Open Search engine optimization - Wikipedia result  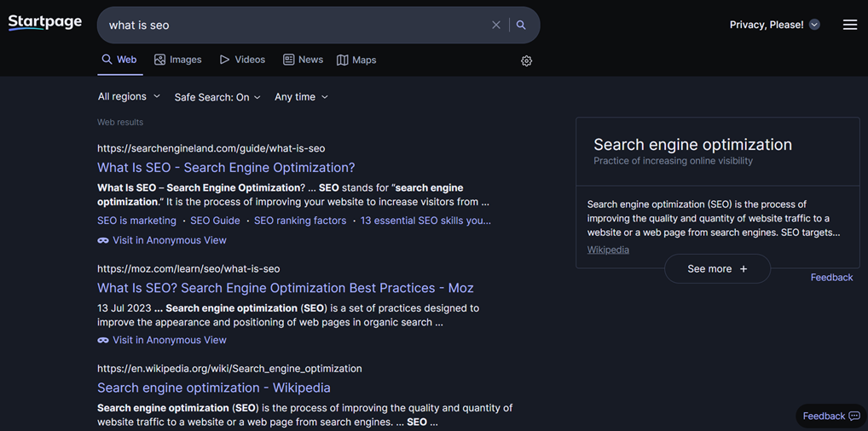pyautogui.click(x=214, y=388)
